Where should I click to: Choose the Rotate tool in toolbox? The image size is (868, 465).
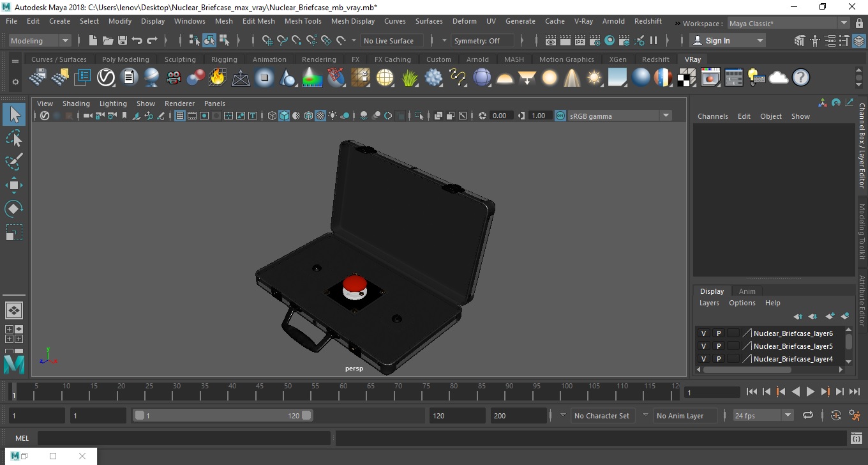coord(14,208)
